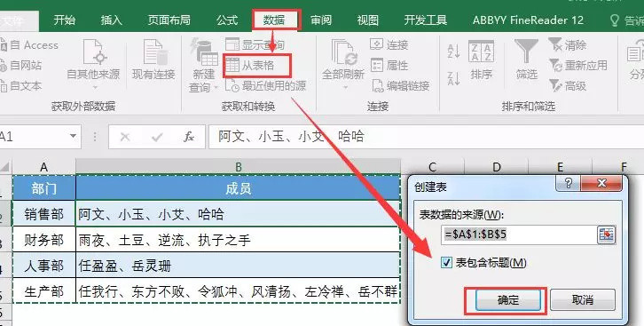Click the 取消 button in 创建表 dialog
The height and width of the screenshot is (326, 644).
[x=583, y=300]
